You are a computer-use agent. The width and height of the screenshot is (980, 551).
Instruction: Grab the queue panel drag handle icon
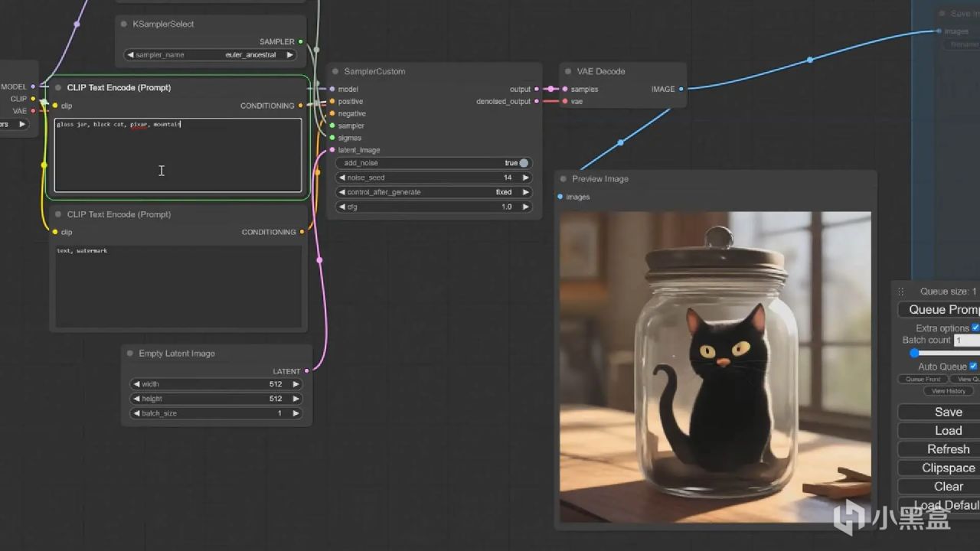click(901, 292)
